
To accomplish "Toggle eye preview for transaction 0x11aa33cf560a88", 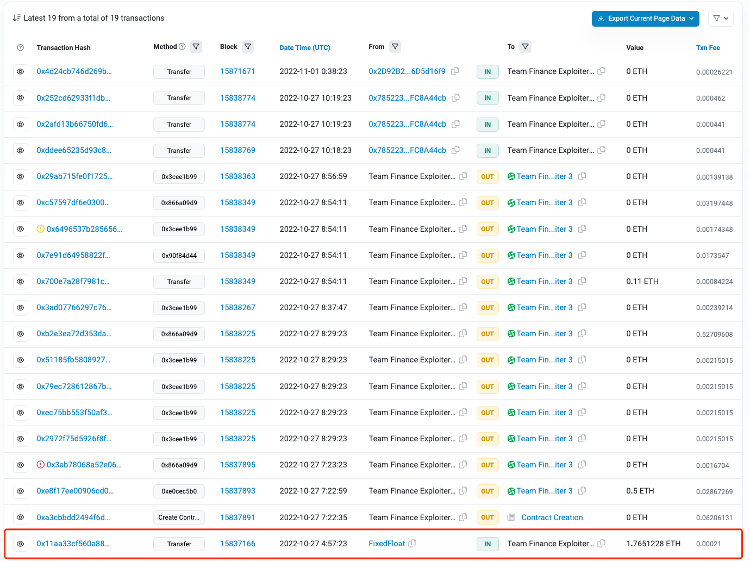I will (20, 543).
